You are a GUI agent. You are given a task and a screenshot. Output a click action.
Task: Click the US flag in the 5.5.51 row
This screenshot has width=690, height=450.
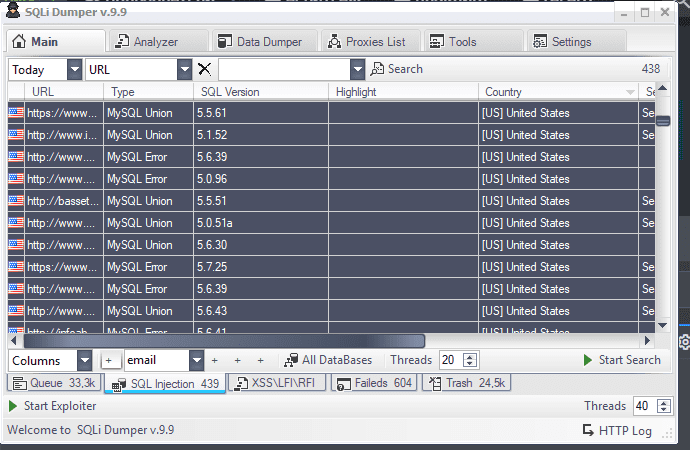[x=16, y=201]
